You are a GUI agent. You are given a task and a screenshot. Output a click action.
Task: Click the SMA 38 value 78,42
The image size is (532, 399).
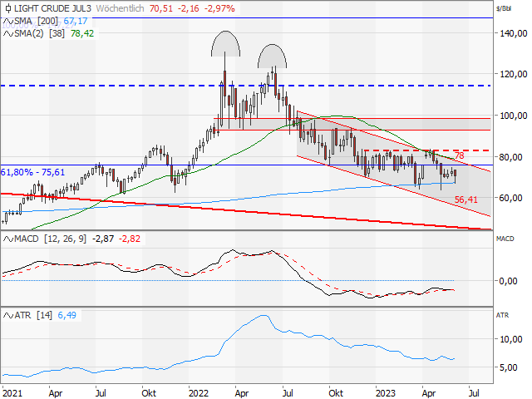(82, 33)
